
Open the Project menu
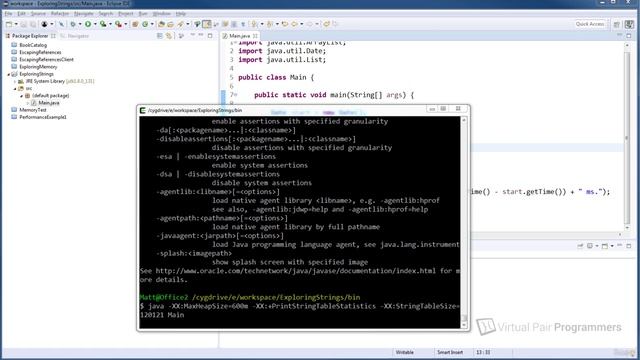[126, 13]
